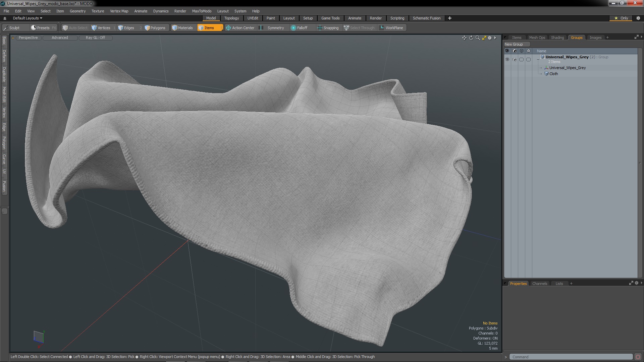Viewport: 644px width, 362px height.
Task: Toggle visibility eye of Universal_Wipes_Grey group
Action: pyautogui.click(x=507, y=59)
